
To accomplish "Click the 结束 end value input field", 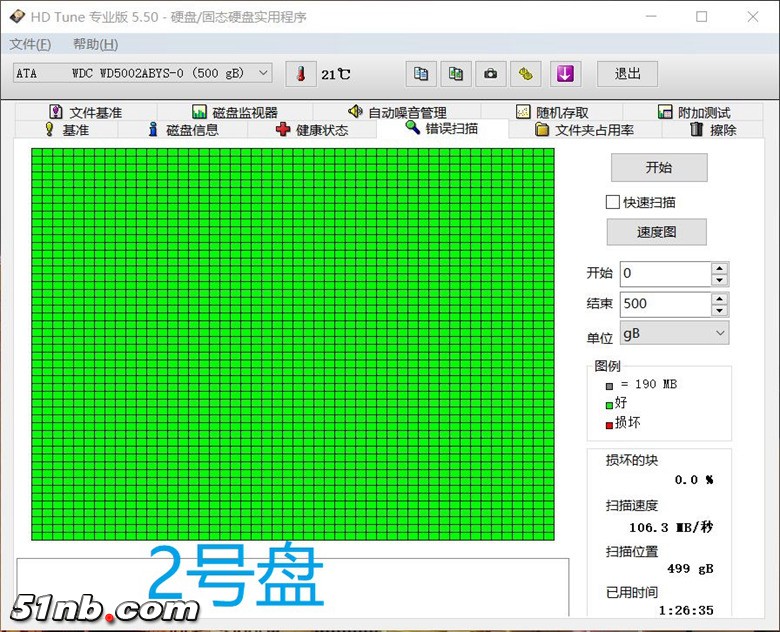I will click(664, 304).
